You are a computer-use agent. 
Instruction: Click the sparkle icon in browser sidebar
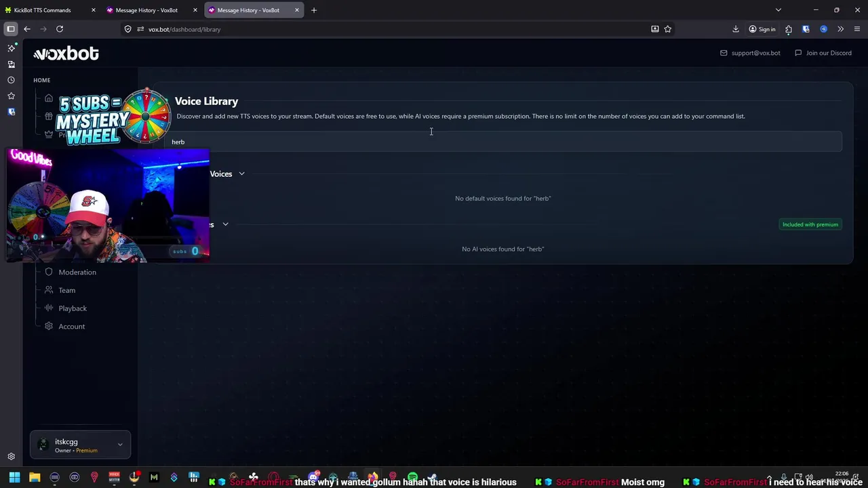pos(11,48)
